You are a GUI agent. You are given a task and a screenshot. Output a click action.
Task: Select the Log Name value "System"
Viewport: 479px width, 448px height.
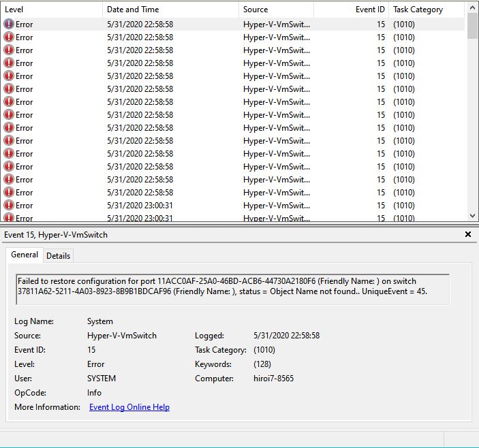coord(100,321)
